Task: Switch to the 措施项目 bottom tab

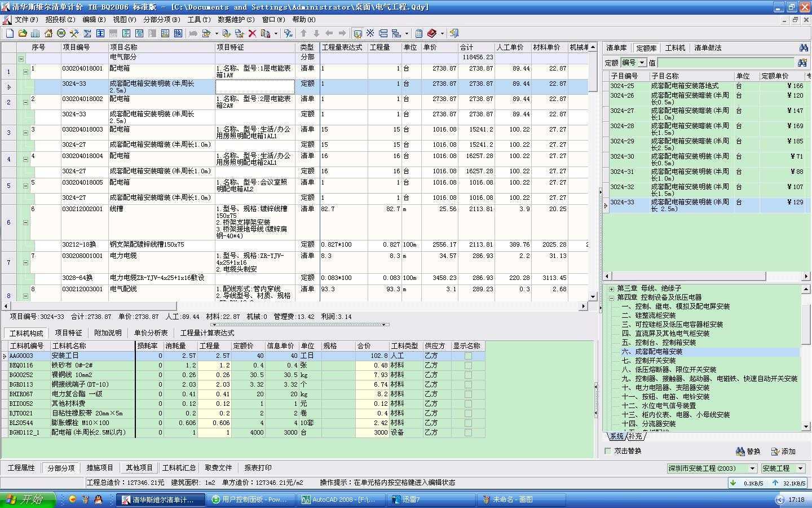Action: pyautogui.click(x=100, y=468)
